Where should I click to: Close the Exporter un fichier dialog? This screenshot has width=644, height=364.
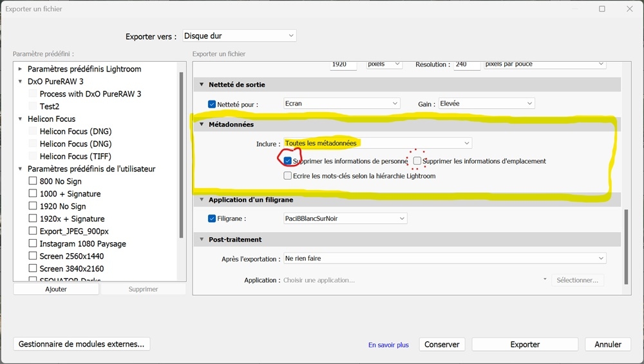coord(630,8)
